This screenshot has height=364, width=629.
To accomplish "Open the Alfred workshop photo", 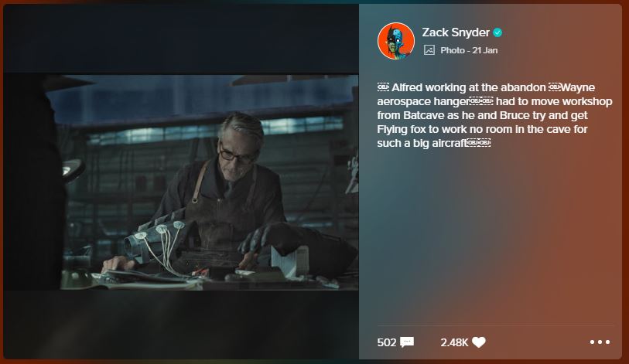I will (181, 182).
